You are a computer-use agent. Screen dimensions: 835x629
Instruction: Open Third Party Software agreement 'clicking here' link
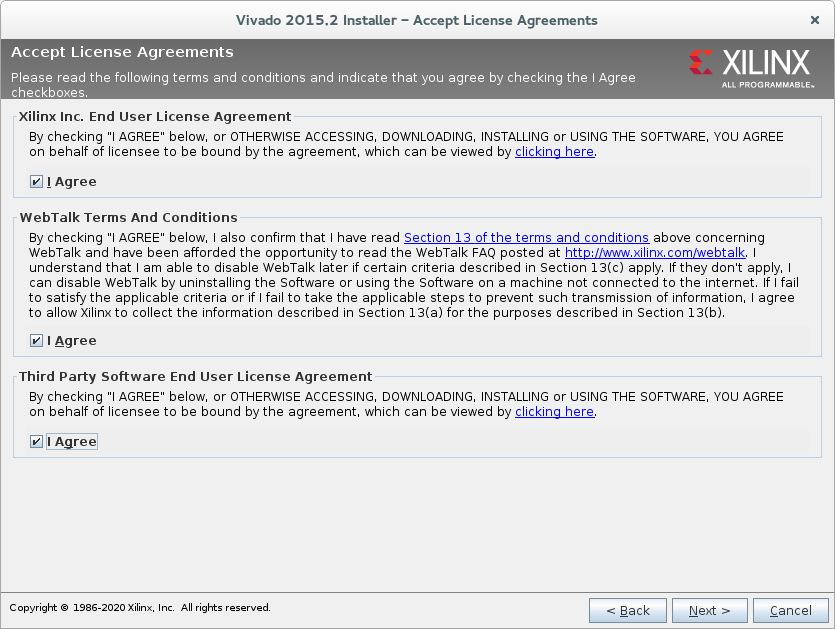point(554,412)
